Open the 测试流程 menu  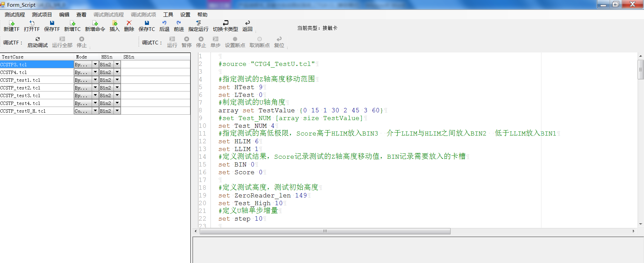(x=15, y=15)
